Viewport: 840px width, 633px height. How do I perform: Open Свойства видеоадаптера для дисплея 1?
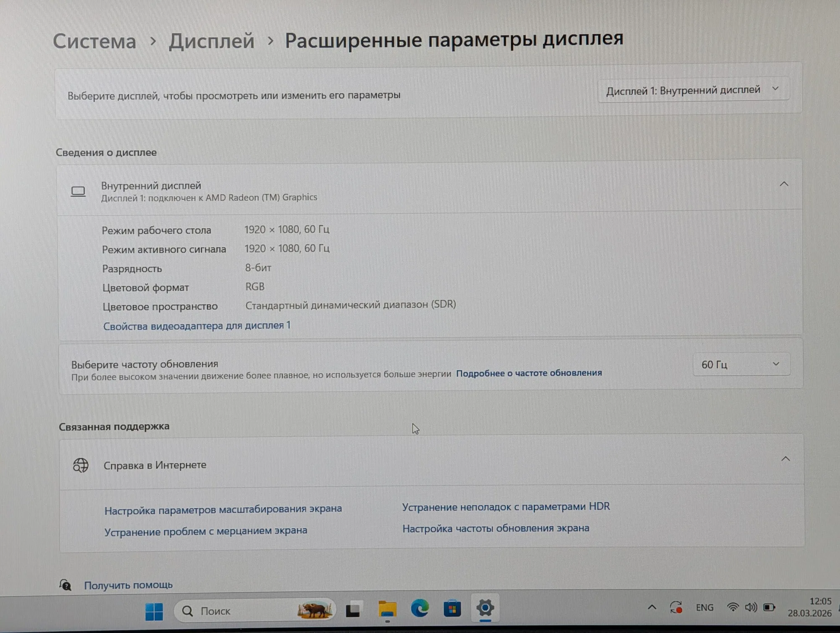click(197, 326)
